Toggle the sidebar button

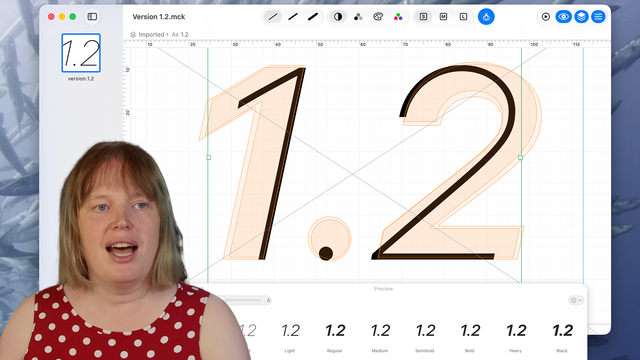92,17
